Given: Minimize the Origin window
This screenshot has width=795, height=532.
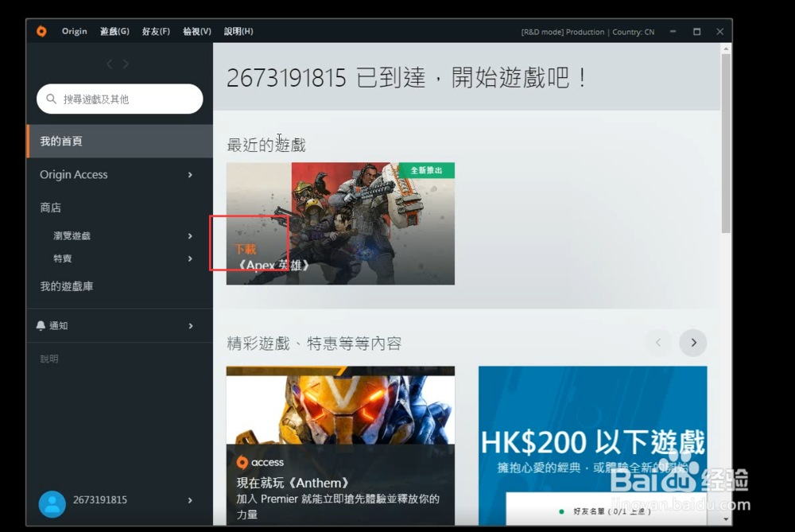Looking at the screenshot, I should (673, 32).
